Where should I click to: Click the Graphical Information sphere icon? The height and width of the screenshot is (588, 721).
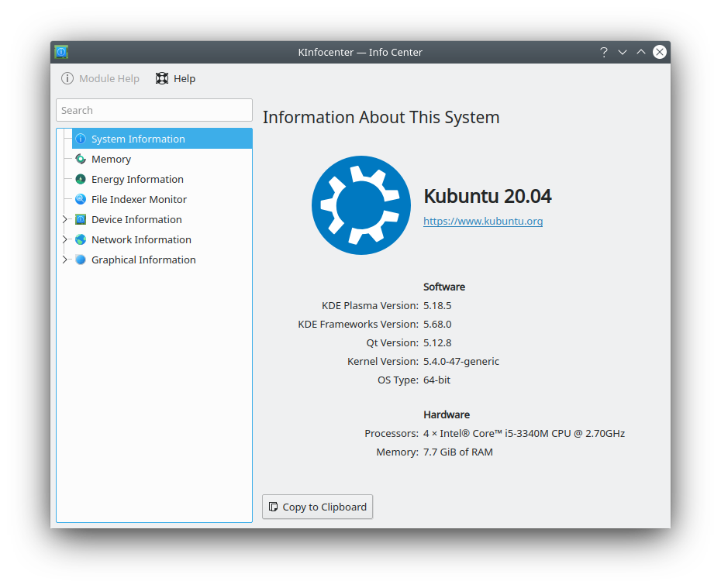(x=81, y=260)
